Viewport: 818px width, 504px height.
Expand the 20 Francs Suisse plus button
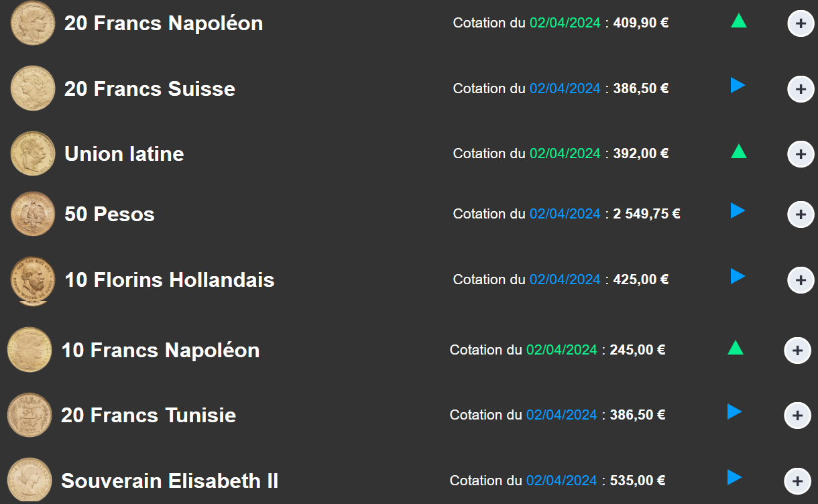coord(801,89)
